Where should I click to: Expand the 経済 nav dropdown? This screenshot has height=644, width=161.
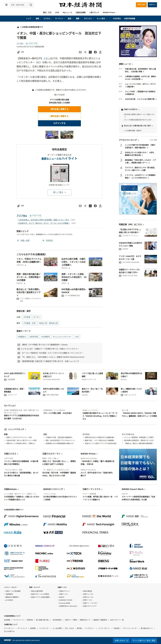70,18
